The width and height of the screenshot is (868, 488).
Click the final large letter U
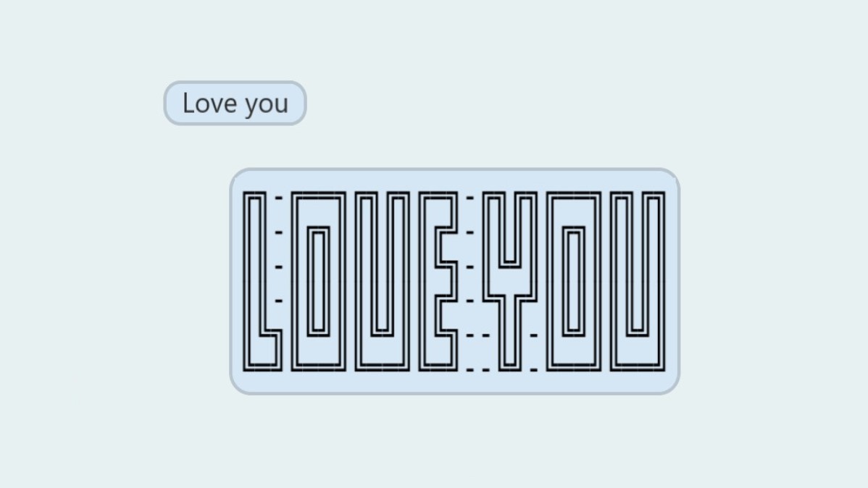coord(638,281)
